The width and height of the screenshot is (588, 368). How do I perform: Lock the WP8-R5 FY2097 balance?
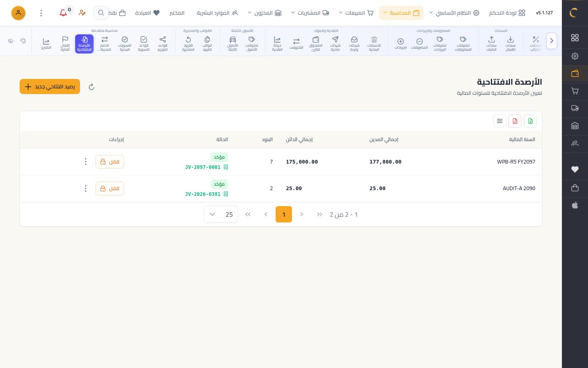coord(110,162)
